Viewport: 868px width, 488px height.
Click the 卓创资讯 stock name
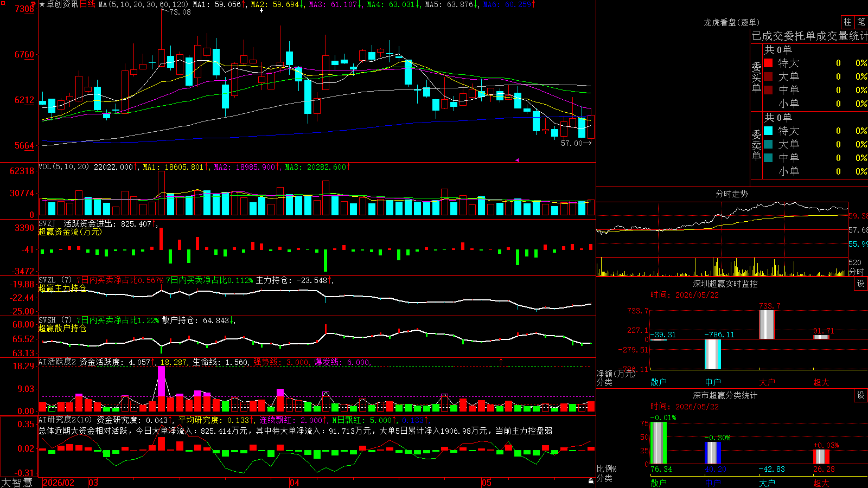tap(62, 4)
